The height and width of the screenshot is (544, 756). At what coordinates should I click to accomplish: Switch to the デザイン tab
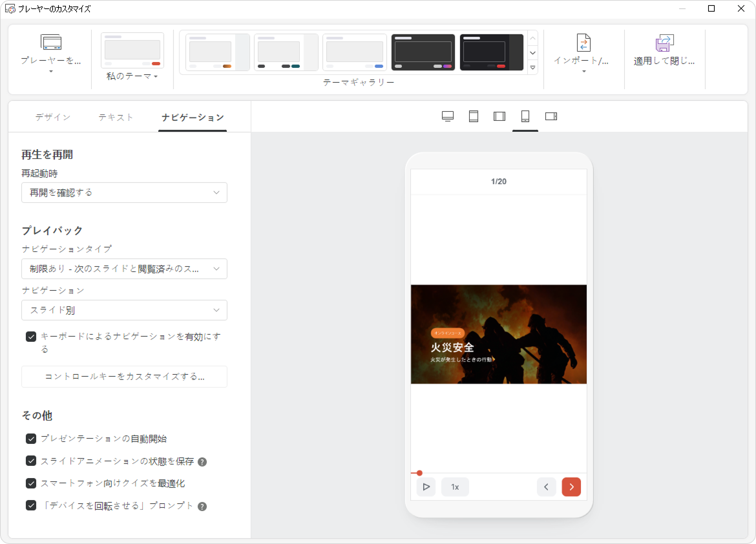pos(52,117)
